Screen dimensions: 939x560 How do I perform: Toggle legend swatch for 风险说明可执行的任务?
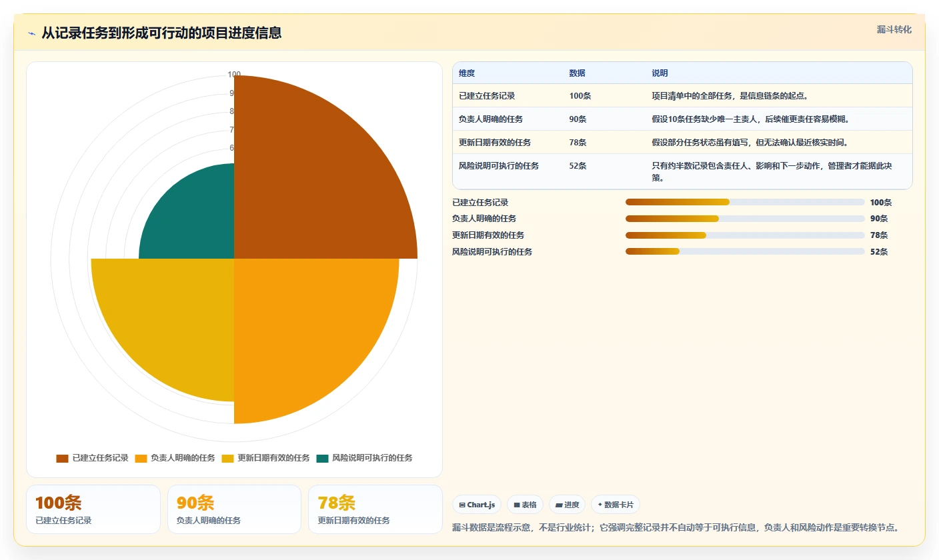pos(323,458)
